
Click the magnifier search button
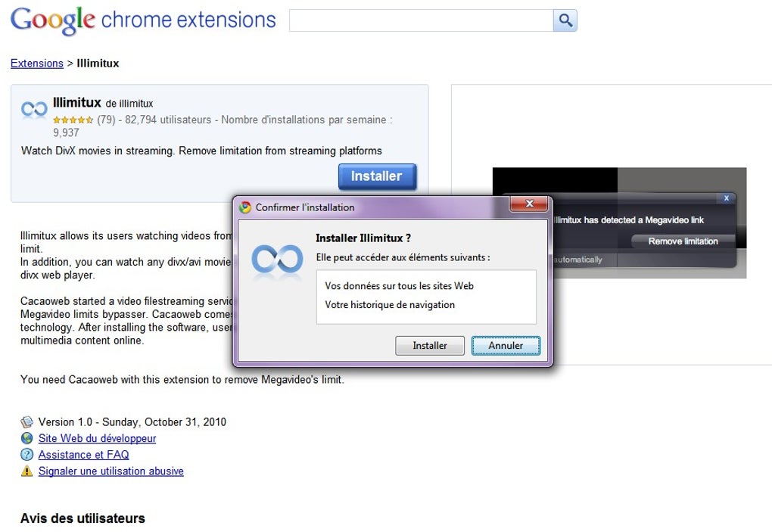pos(565,20)
